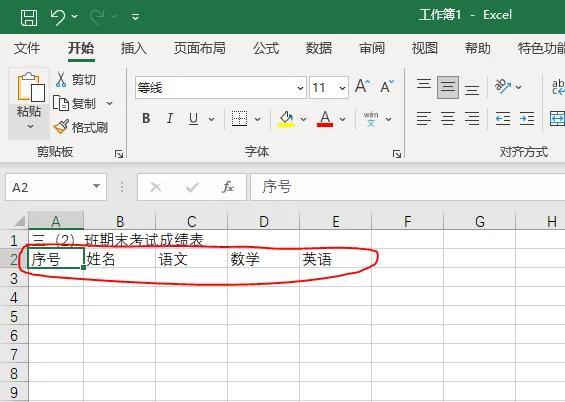The width and height of the screenshot is (565, 402).
Task: Expand the Name Box A2 dropdown
Action: click(96, 187)
